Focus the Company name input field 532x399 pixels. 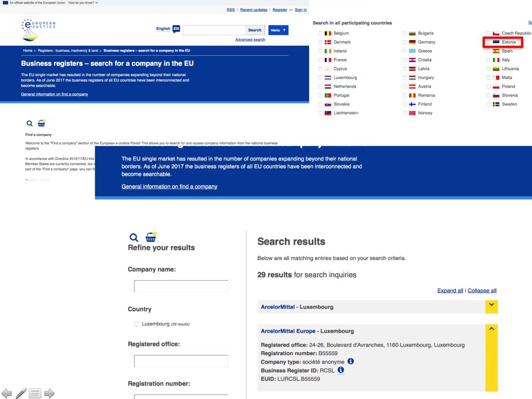pyautogui.click(x=181, y=286)
